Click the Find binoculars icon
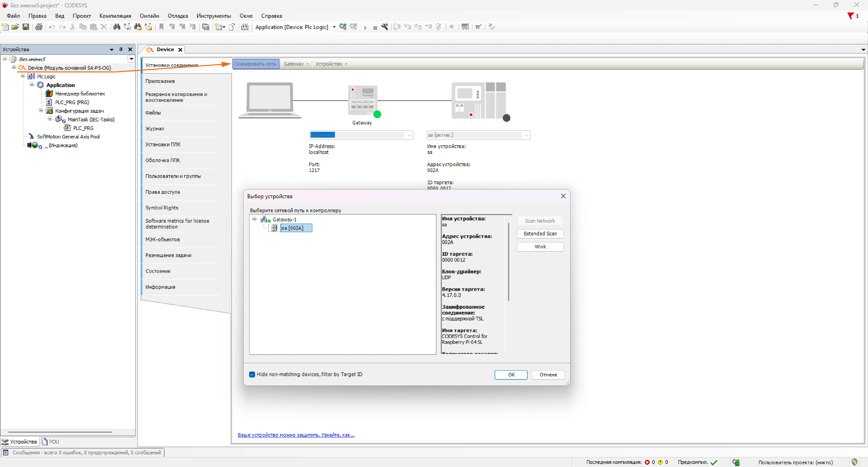This screenshot has width=868, height=467. (x=117, y=27)
